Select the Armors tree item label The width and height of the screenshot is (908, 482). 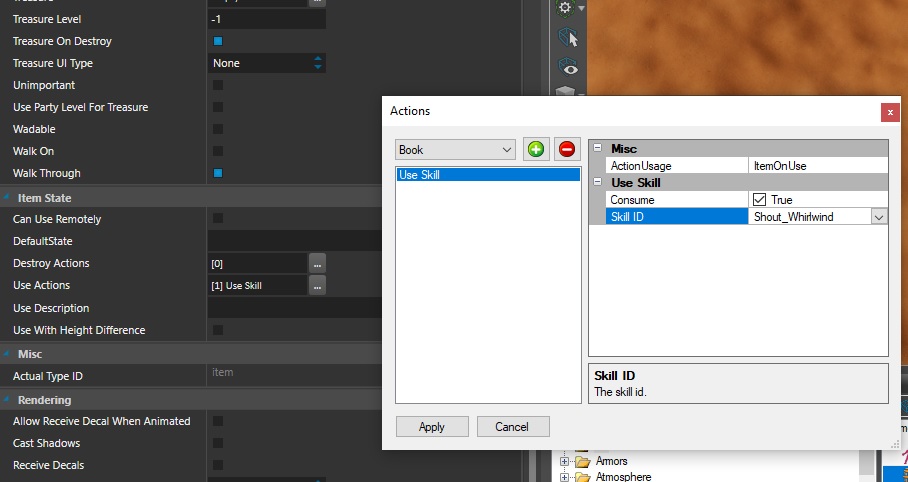612,462
